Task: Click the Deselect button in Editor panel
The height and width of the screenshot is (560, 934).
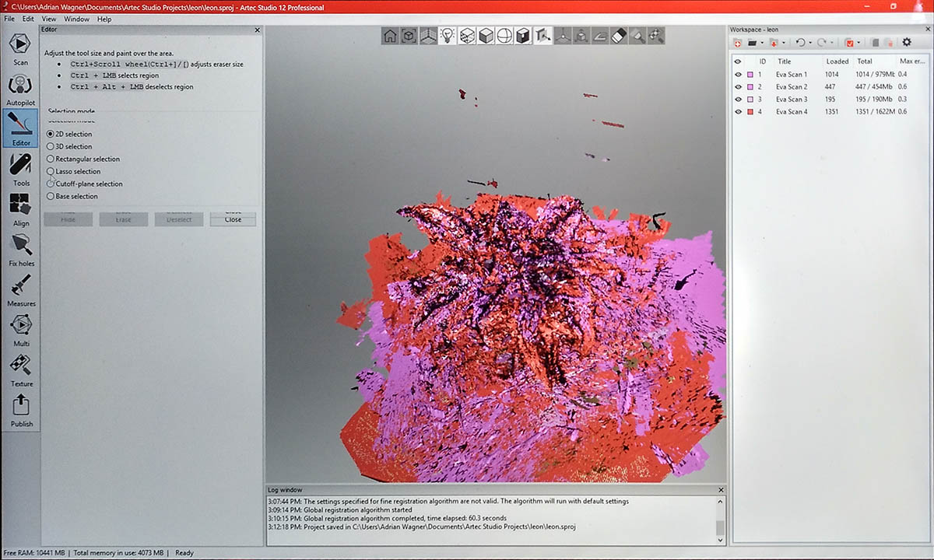Action: [178, 219]
